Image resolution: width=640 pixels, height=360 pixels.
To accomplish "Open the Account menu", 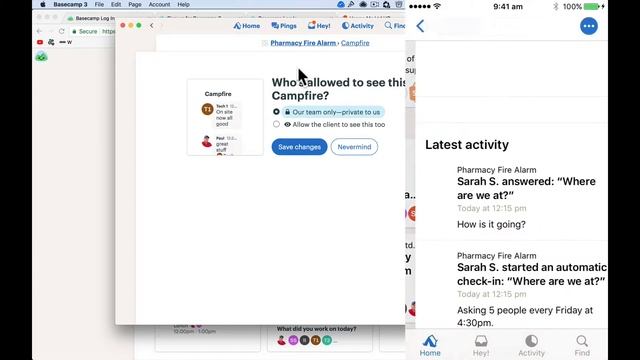I will point(159,4).
